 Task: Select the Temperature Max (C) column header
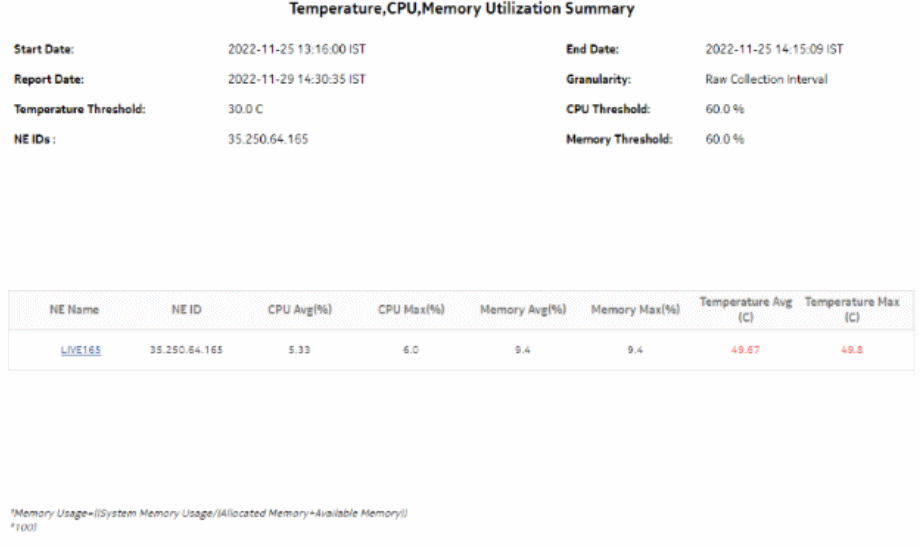852,309
